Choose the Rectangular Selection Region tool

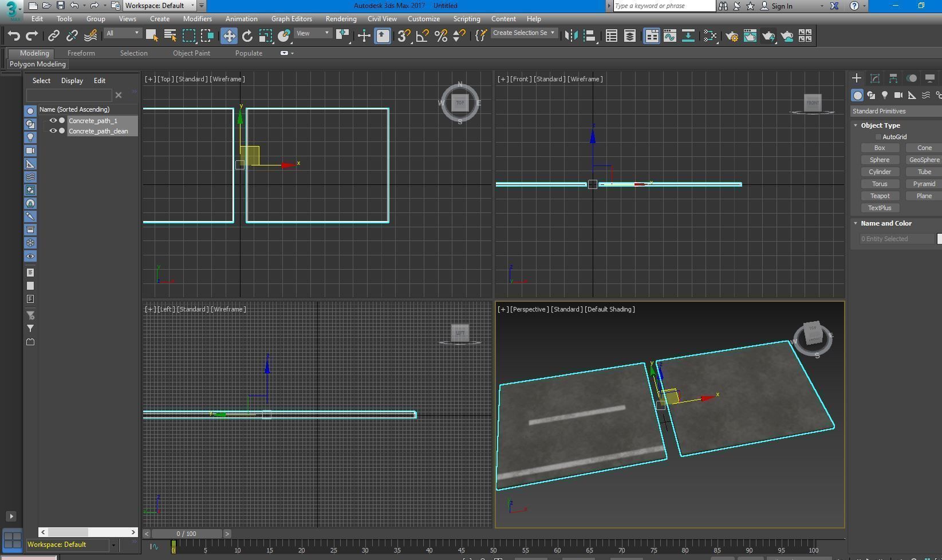[188, 36]
